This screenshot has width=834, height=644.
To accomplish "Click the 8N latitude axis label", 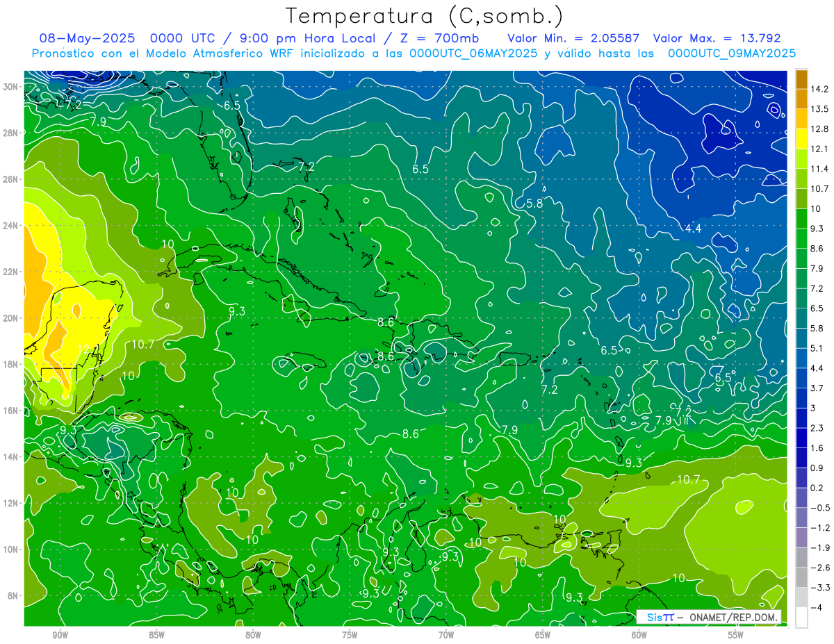I will click(x=13, y=595).
